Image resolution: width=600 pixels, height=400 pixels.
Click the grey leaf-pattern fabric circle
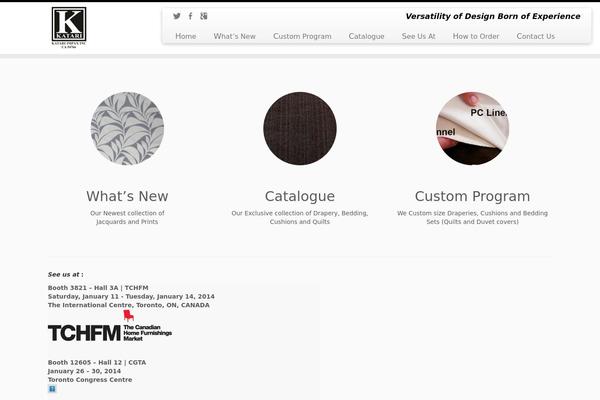(127, 128)
